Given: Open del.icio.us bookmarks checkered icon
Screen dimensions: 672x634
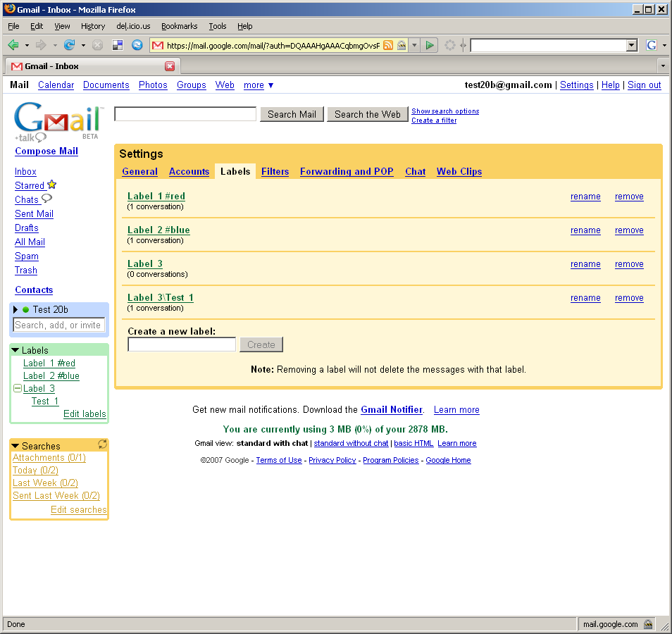Looking at the screenshot, I should [x=118, y=45].
